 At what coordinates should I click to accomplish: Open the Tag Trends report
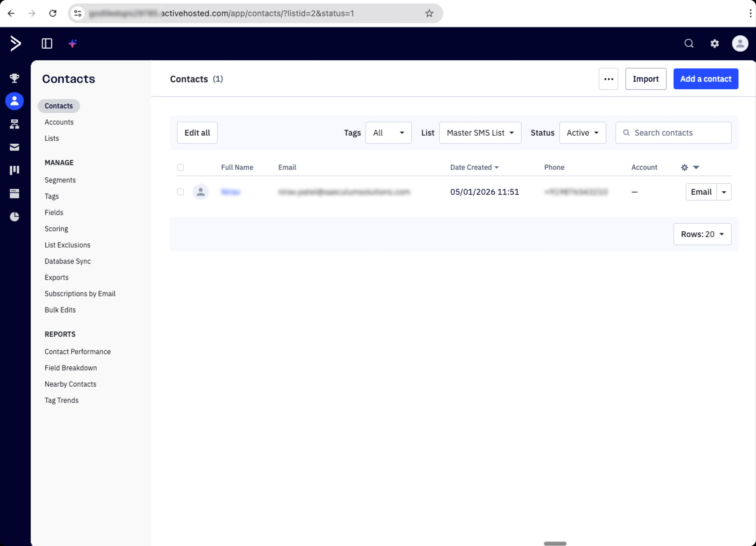pos(62,400)
